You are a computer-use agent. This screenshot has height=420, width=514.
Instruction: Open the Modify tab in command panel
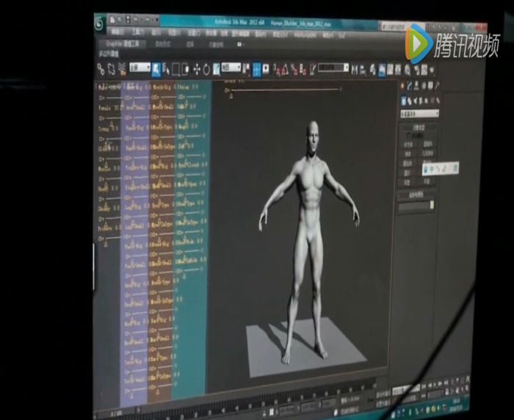coord(410,86)
